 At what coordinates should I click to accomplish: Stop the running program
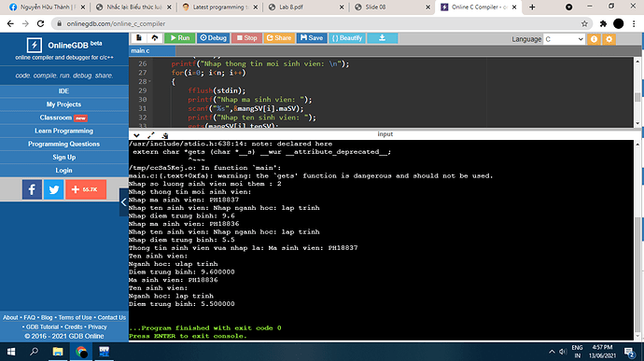pos(246,38)
